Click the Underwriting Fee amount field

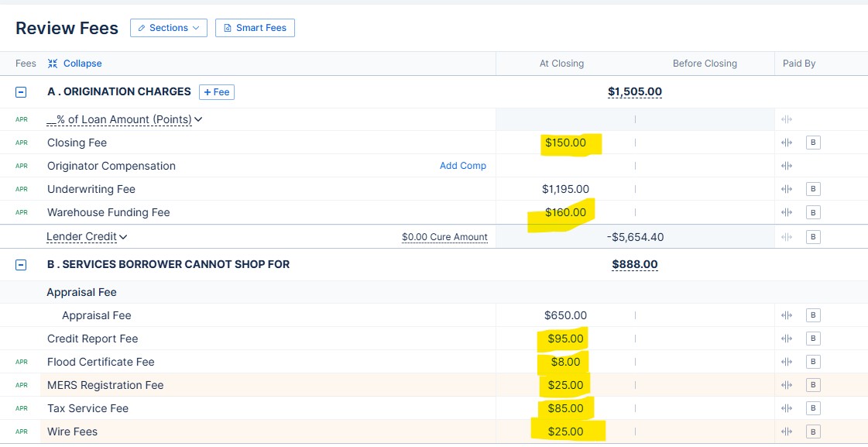pos(565,189)
